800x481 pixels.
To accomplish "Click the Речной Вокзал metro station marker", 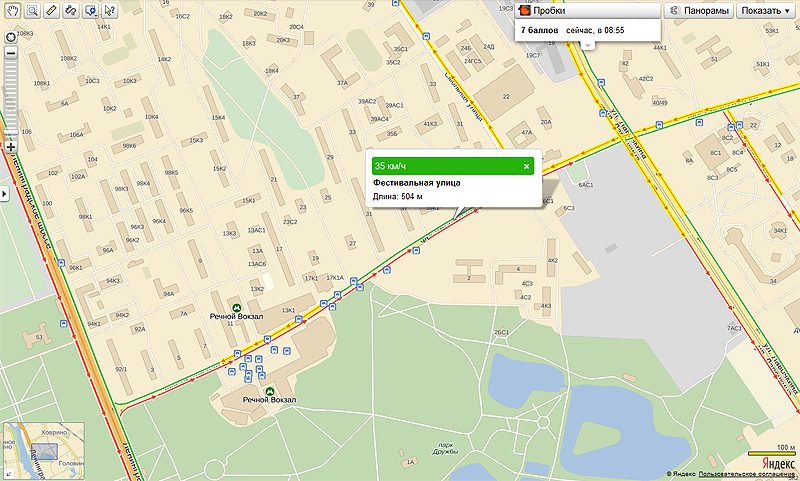I will point(237,306).
